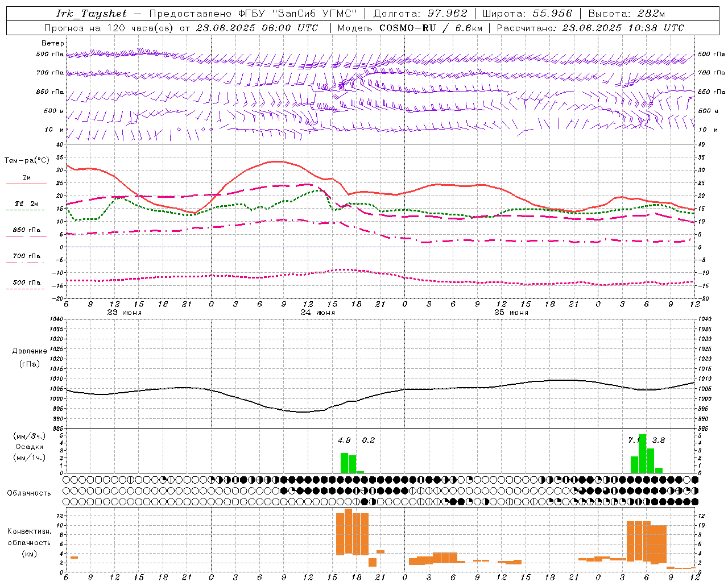Click the dotted sample under the temperature legend '500 гПа'
The height and width of the screenshot is (582, 728).
coord(26,289)
